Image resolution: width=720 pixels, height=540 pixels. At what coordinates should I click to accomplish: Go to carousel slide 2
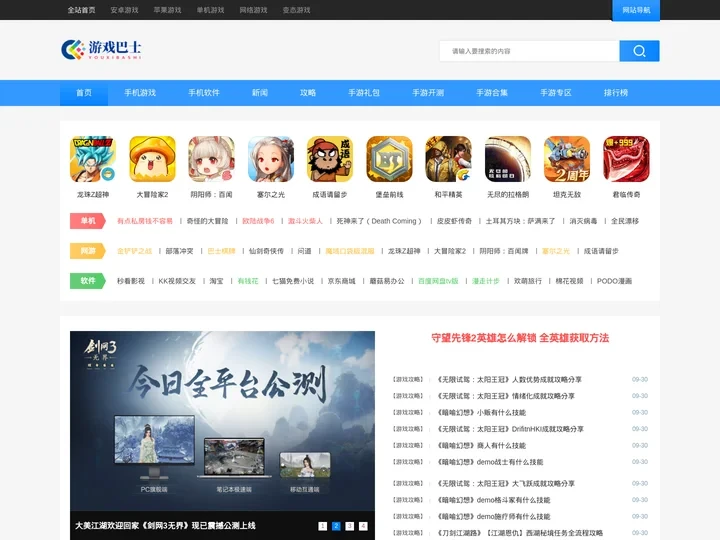pos(336,526)
